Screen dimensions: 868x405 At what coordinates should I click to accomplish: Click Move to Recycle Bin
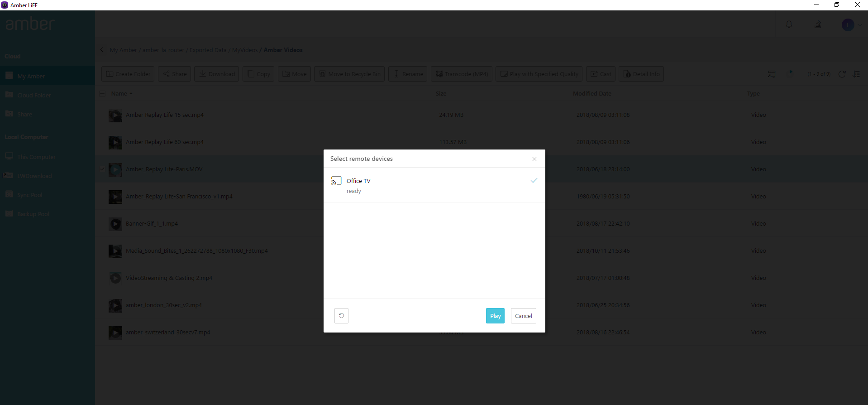click(349, 74)
